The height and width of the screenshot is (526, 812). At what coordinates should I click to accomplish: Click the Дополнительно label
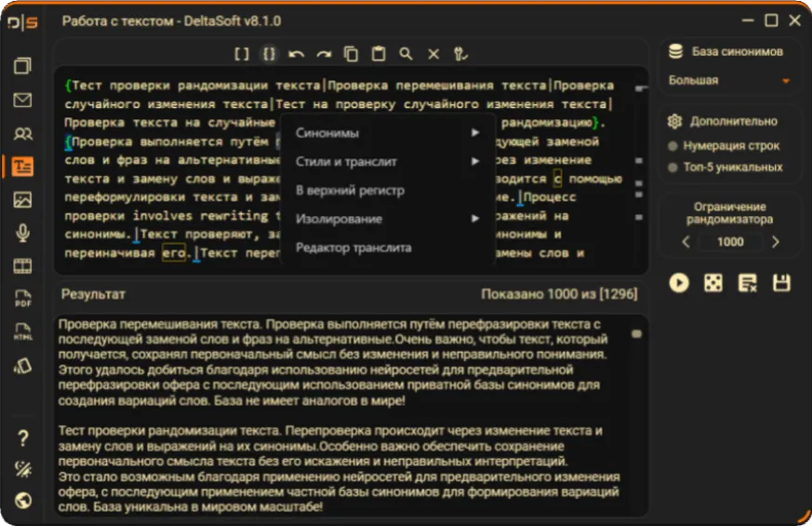(733, 121)
